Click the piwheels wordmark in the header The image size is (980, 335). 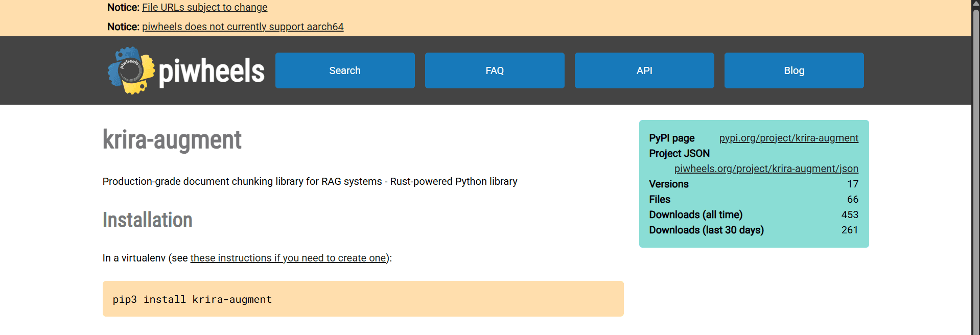click(212, 71)
